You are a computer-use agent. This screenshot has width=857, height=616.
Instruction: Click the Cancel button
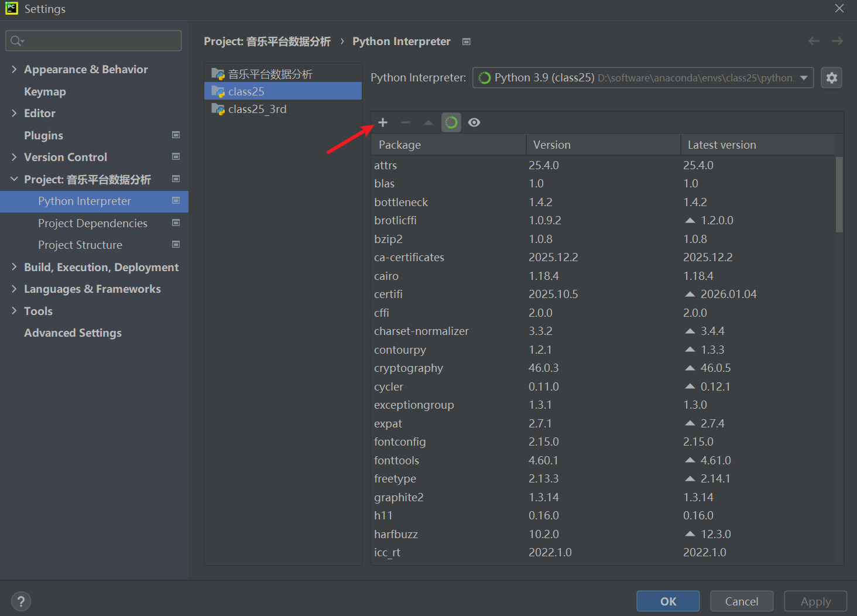tap(742, 601)
